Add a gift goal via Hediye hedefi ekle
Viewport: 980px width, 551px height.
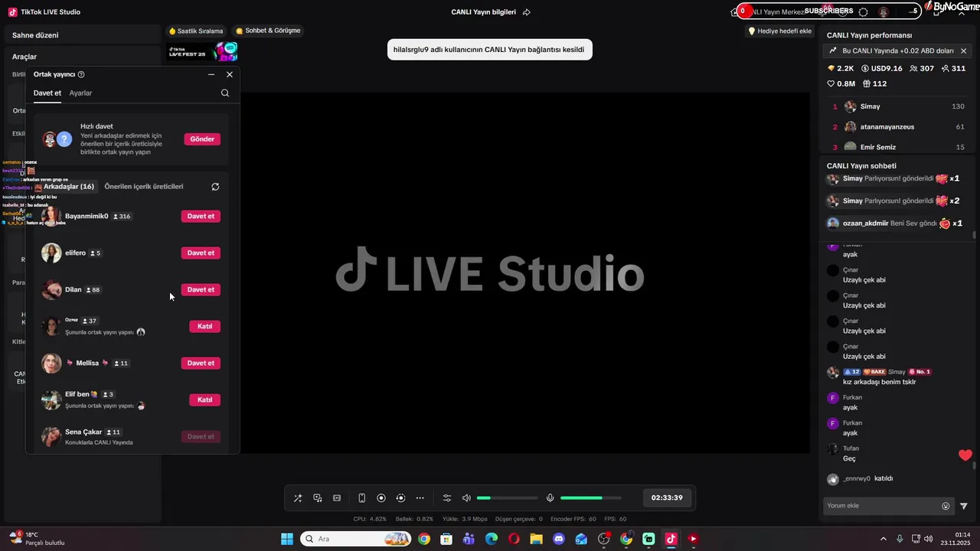pos(779,31)
